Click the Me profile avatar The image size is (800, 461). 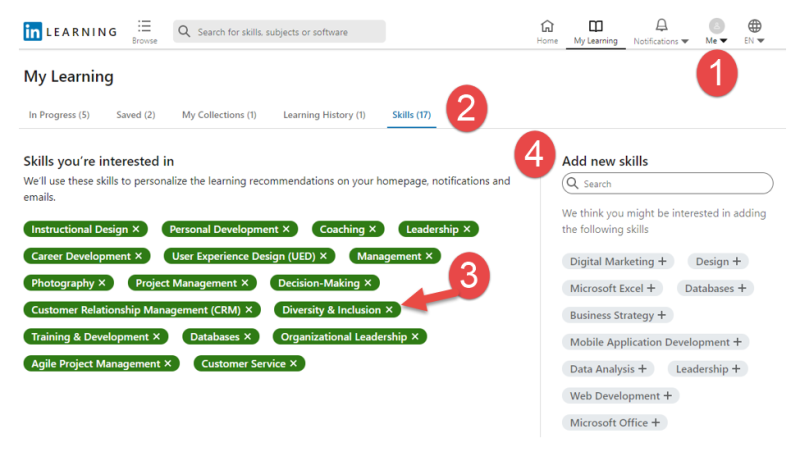(716, 25)
